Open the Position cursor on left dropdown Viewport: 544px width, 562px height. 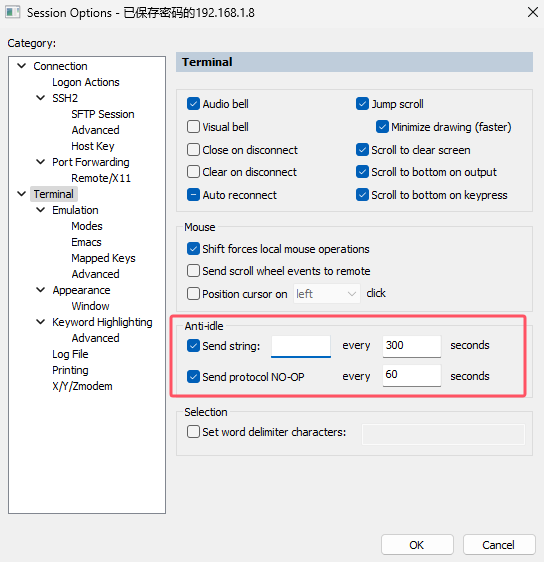326,294
